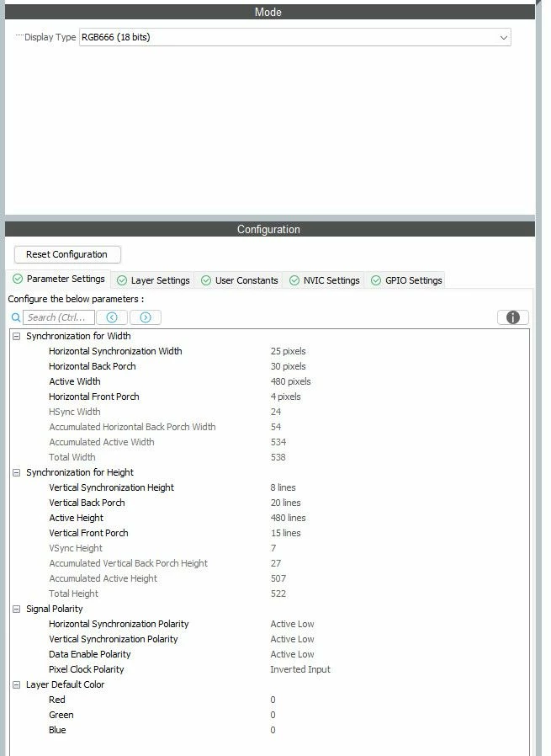Click Accumulated Vertical Back Porch Height row
The image size is (551, 756).
270,563
